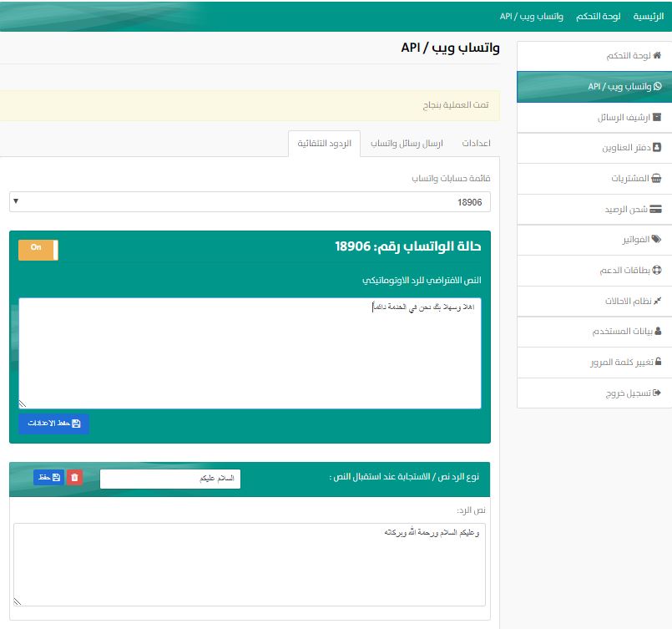Image resolution: width=672 pixels, height=629 pixels.
Task: Click the reply text area with وعليكم السلام
Action: 250,564
